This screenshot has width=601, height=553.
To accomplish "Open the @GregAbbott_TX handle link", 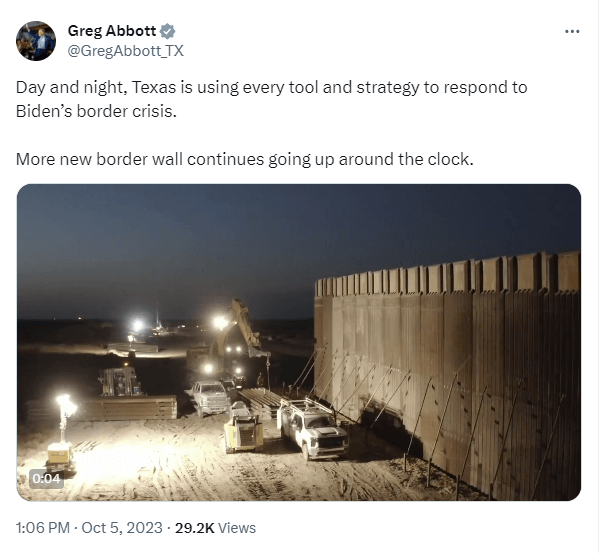I will click(x=125, y=51).
